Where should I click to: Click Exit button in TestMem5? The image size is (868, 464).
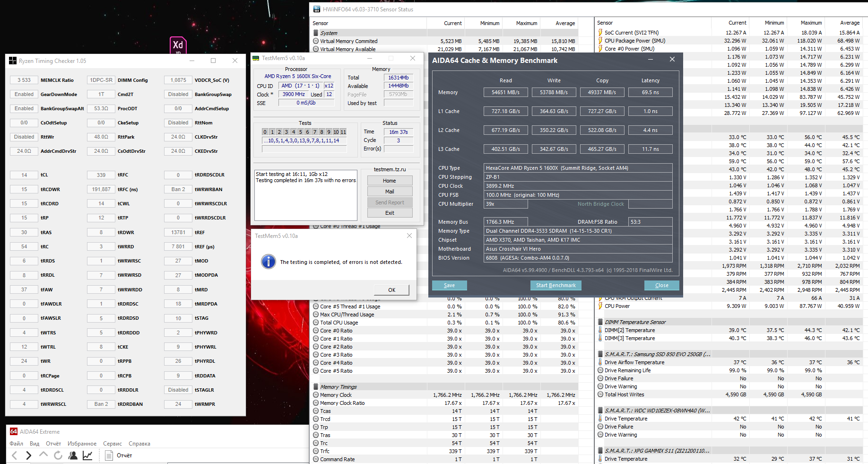390,213
